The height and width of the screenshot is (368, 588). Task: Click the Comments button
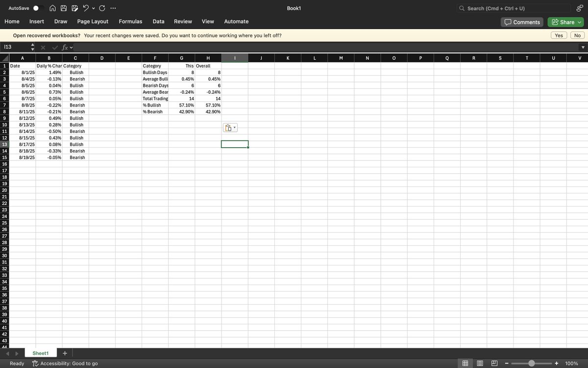(522, 22)
